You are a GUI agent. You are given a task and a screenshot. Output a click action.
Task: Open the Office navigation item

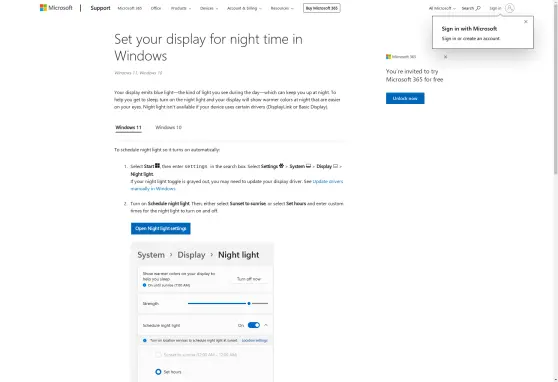156,8
